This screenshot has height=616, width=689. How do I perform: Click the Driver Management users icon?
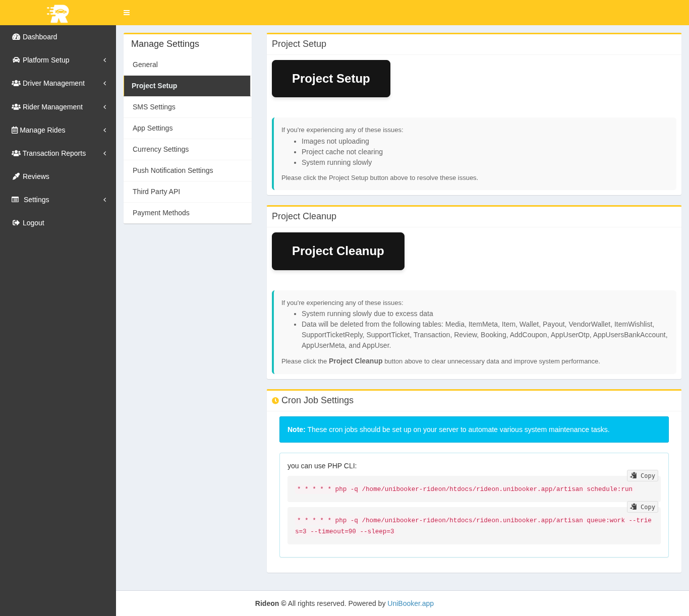click(x=16, y=83)
